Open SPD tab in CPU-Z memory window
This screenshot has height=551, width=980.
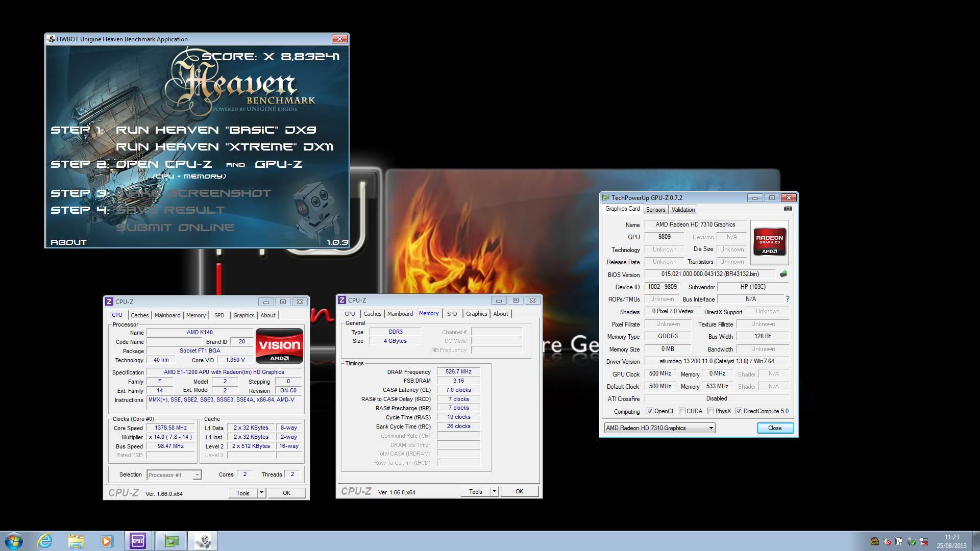(452, 314)
